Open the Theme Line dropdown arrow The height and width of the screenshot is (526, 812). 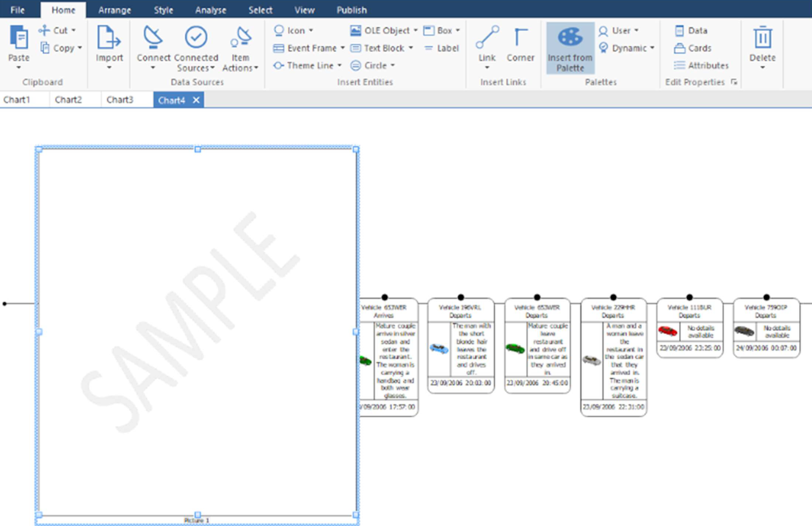pos(340,66)
